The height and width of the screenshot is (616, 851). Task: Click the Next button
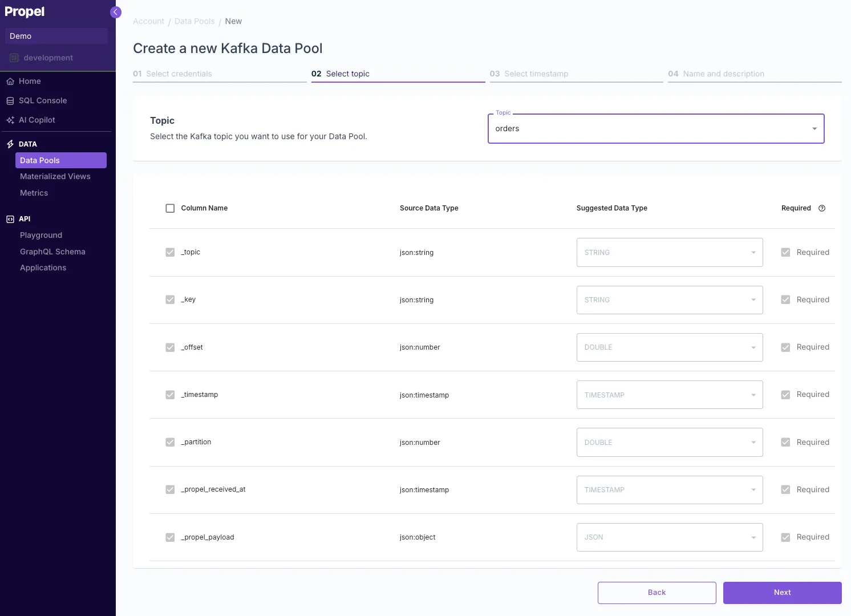[x=783, y=593]
